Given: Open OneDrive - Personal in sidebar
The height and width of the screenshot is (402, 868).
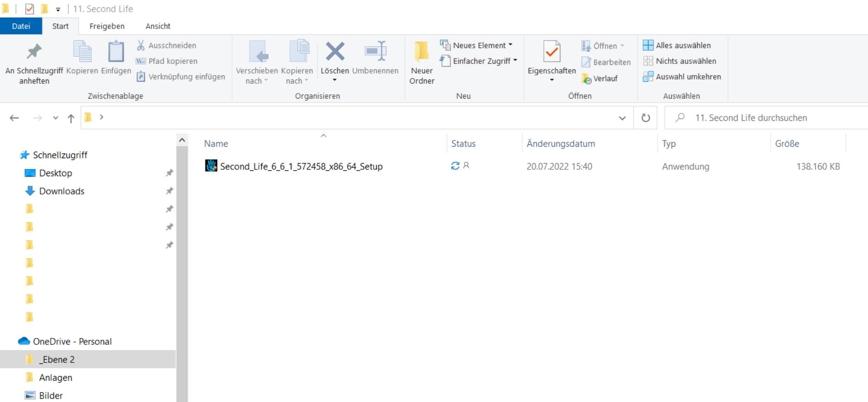Looking at the screenshot, I should [72, 342].
